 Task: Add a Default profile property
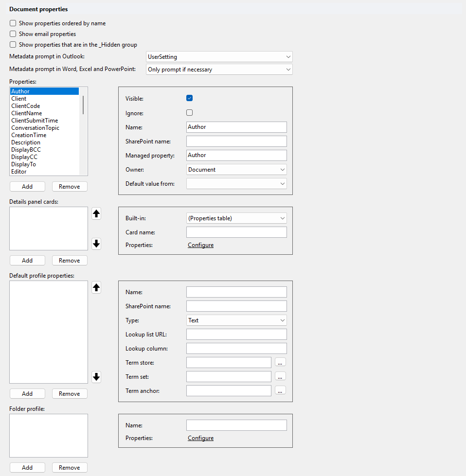(x=27, y=394)
